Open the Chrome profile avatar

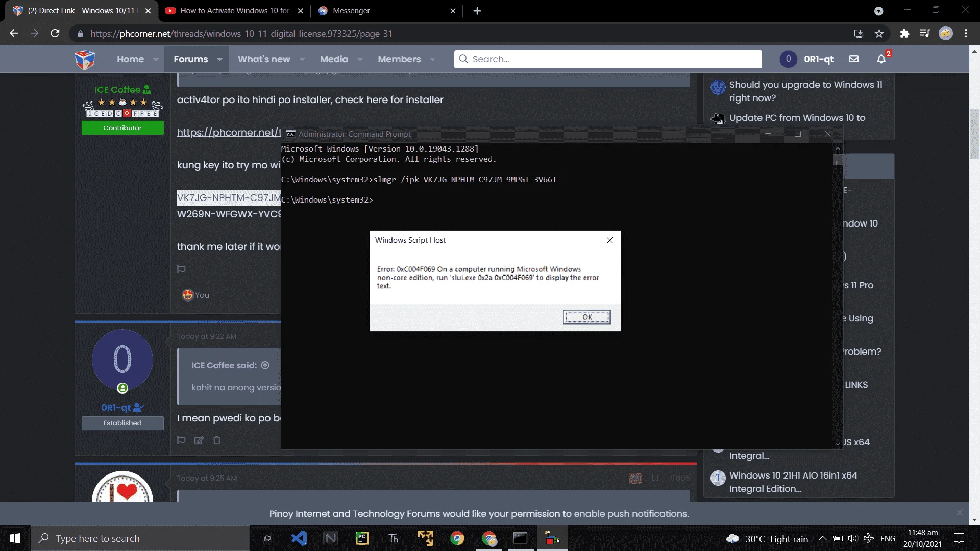click(946, 34)
